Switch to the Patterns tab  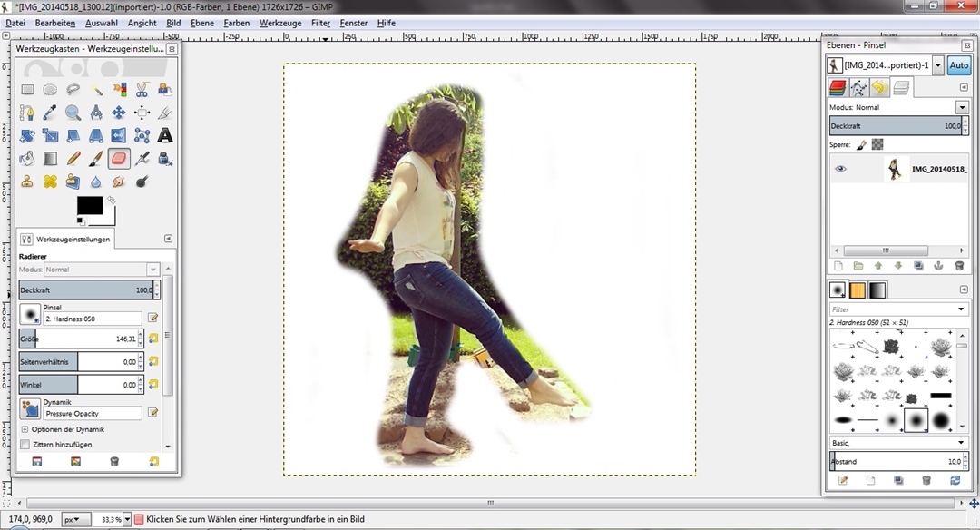click(x=857, y=290)
